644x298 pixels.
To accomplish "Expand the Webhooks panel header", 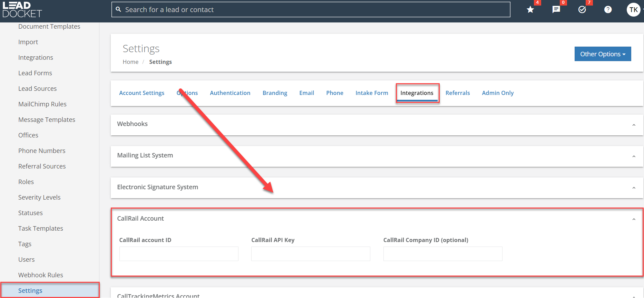I will coord(377,124).
